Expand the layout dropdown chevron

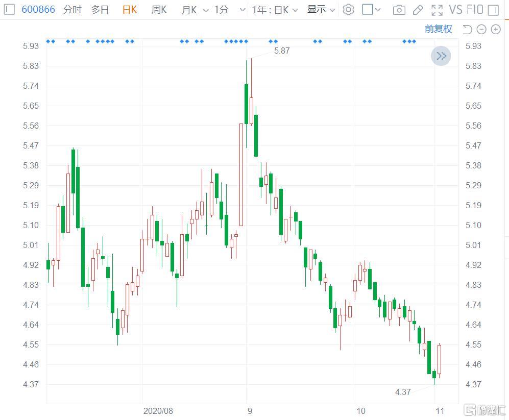377,10
